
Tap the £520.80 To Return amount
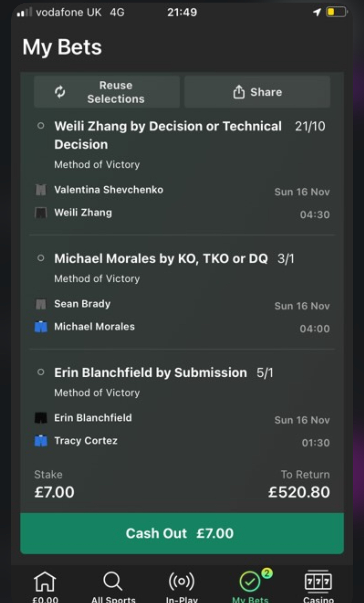299,492
